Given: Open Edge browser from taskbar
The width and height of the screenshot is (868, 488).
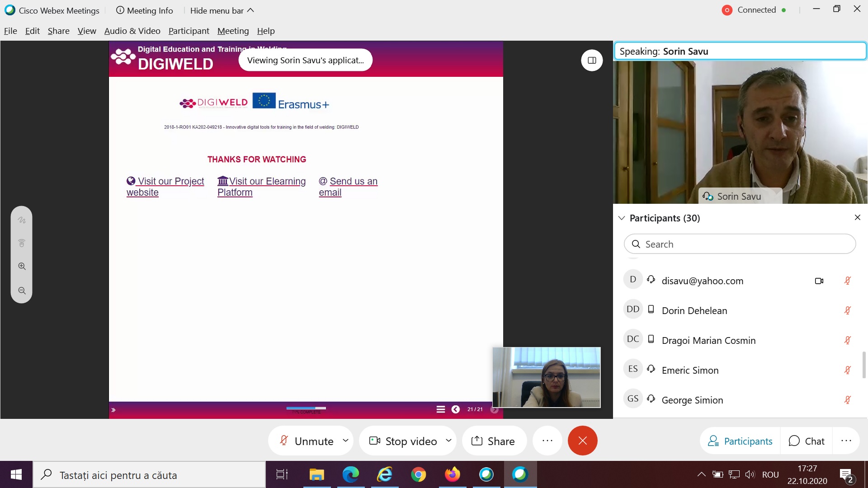Looking at the screenshot, I should tap(350, 474).
